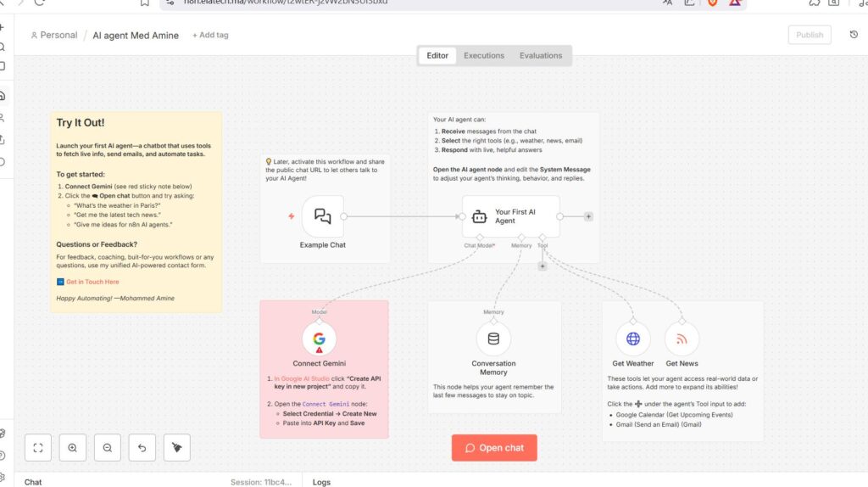Click the plus under the agent Tool input
The image size is (868, 487).
[x=542, y=266]
